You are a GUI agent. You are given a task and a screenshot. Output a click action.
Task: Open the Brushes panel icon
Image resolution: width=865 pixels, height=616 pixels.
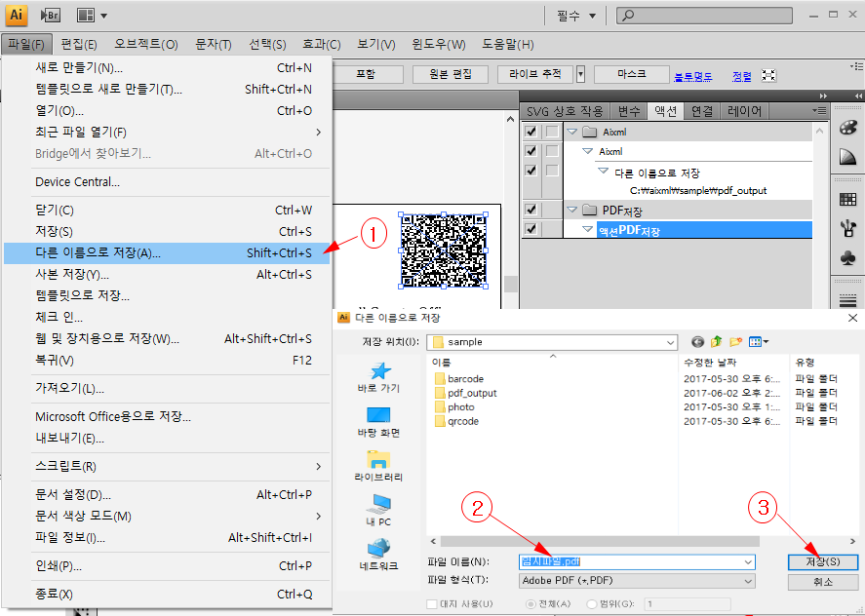[x=847, y=229]
